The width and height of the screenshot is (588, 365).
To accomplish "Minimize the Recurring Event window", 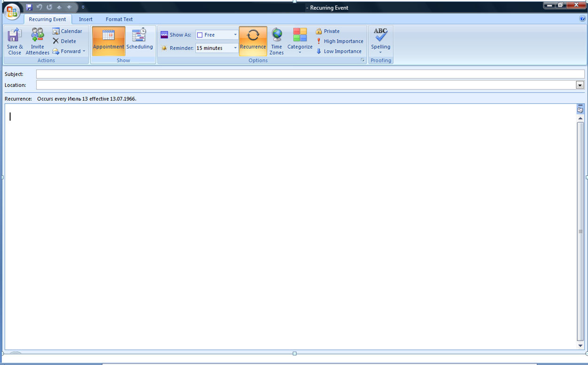I will pos(549,5).
